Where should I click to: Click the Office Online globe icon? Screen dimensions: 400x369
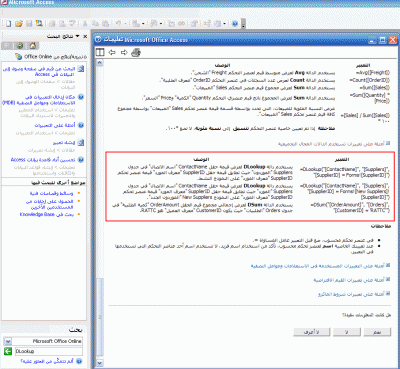pos(18,57)
